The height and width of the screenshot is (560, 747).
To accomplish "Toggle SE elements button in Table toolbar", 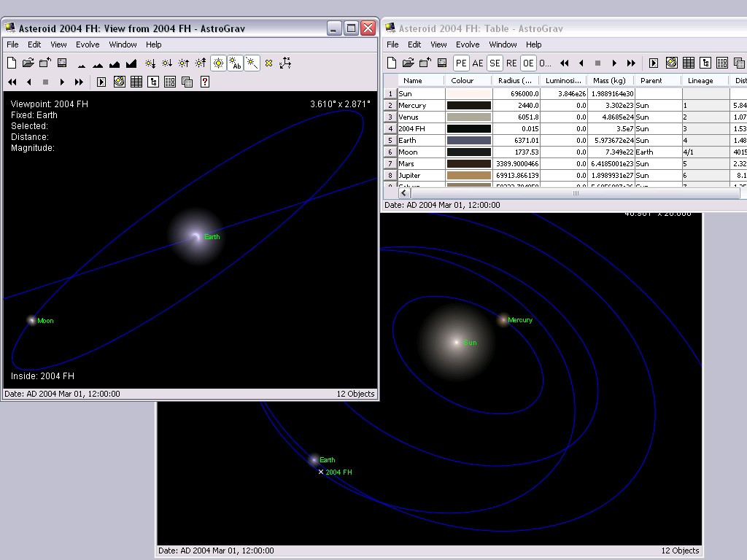I will tap(495, 63).
